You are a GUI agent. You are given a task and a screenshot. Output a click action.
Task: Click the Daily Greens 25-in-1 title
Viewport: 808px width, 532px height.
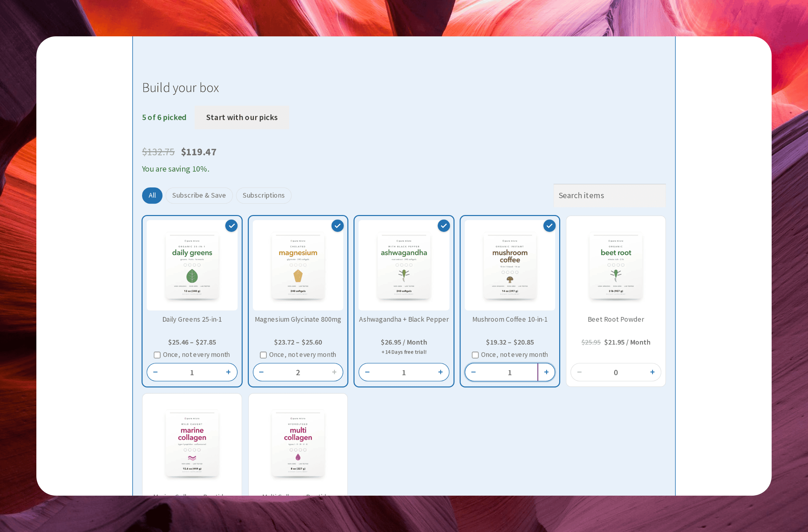(x=192, y=319)
